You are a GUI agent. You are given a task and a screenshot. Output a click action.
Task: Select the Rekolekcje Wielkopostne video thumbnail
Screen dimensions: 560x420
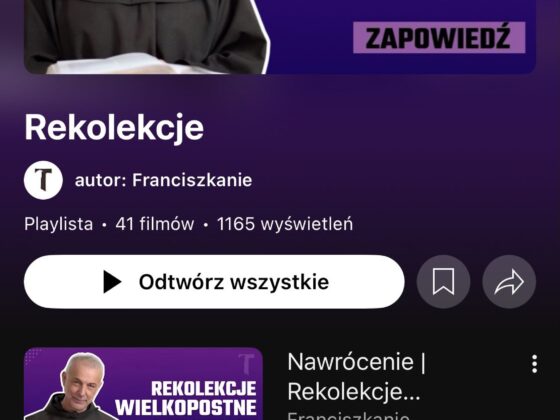point(144,384)
